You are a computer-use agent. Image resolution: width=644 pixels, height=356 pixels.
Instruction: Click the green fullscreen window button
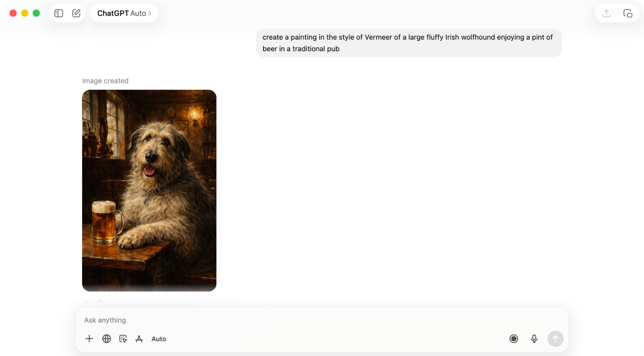(x=36, y=13)
